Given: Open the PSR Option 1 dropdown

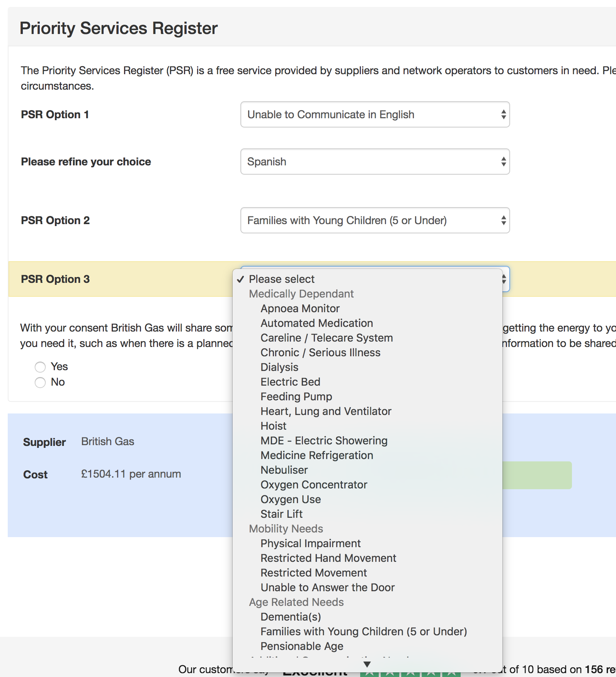Looking at the screenshot, I should coord(375,114).
